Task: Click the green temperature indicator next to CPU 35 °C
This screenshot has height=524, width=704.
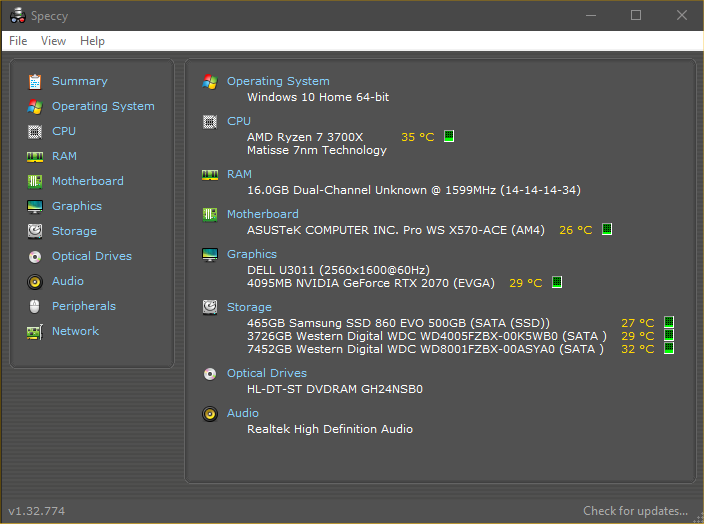Action: tap(449, 136)
